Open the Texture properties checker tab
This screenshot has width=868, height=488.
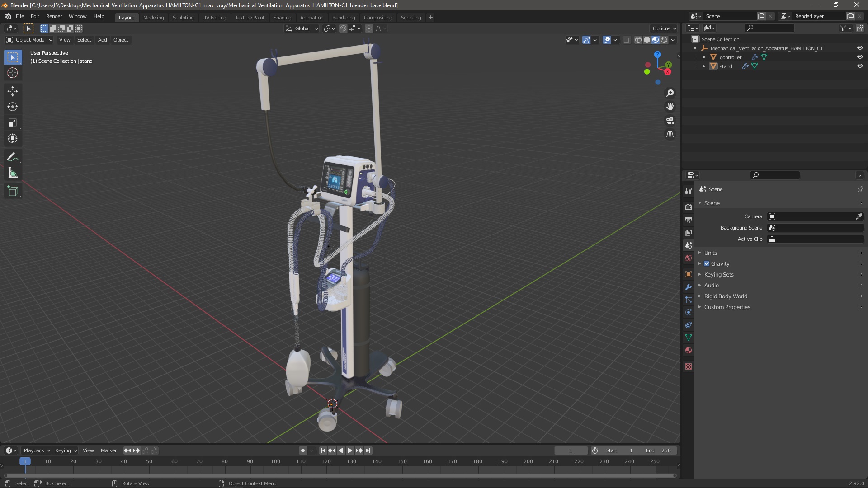(x=689, y=366)
